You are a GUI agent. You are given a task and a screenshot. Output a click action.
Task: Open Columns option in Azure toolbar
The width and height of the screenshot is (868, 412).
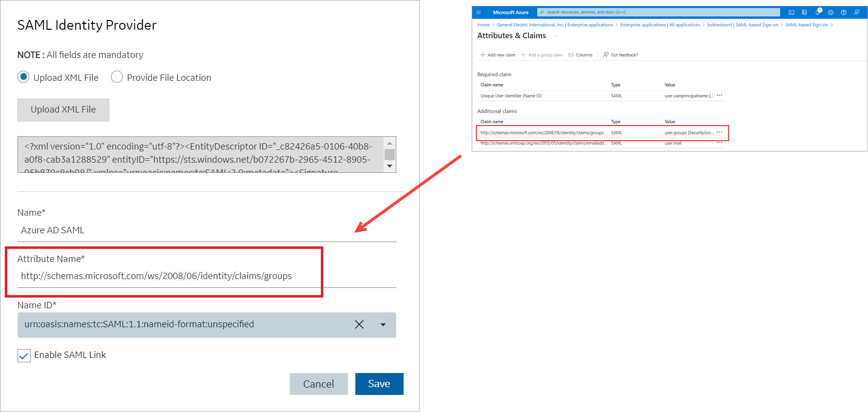click(x=580, y=55)
